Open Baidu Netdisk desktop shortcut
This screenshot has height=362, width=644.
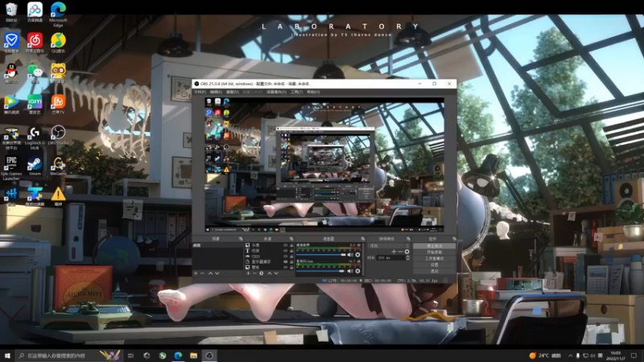35,12
